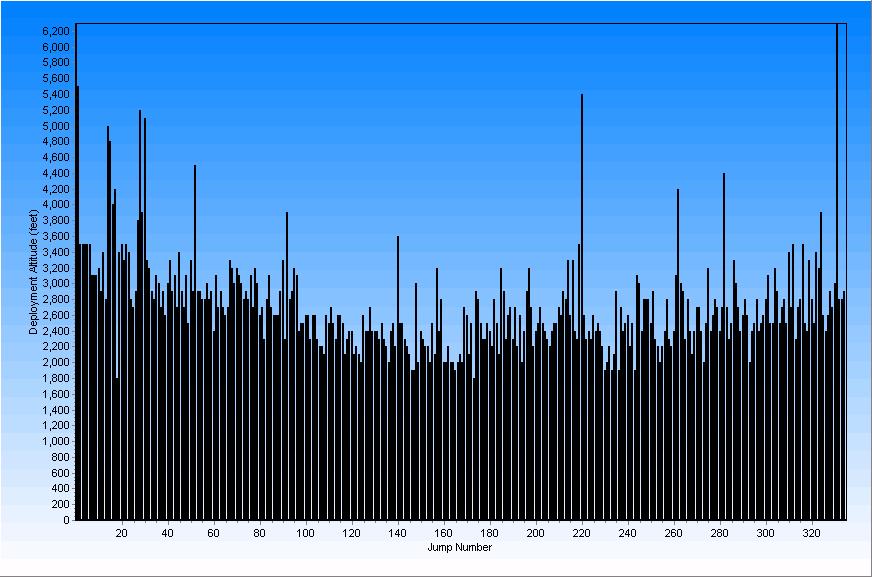Select the jump number 100 axis label
The height and width of the screenshot is (577, 872).
pyautogui.click(x=305, y=534)
